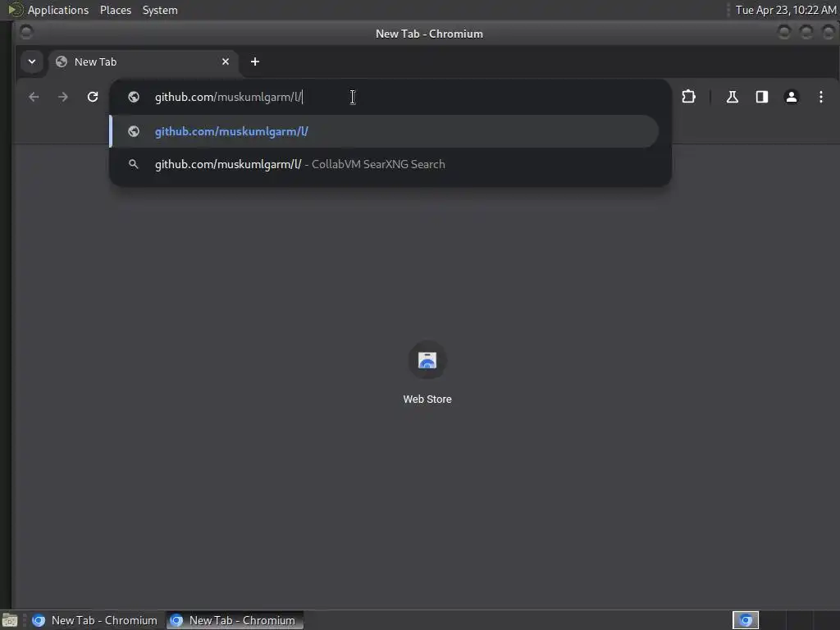Viewport: 840px width, 630px height.
Task: Click the Chromium workspace switcher icon
Action: coord(746,620)
